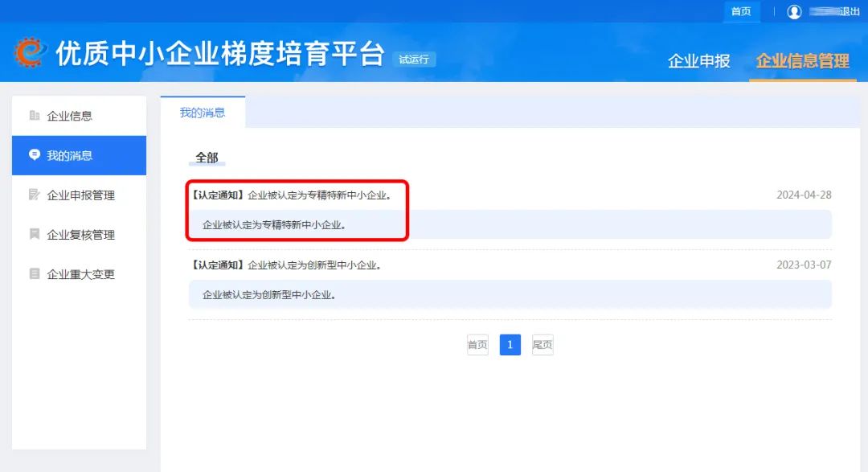
Task: Click the 企业复核管理 bookmark icon
Action: point(34,234)
